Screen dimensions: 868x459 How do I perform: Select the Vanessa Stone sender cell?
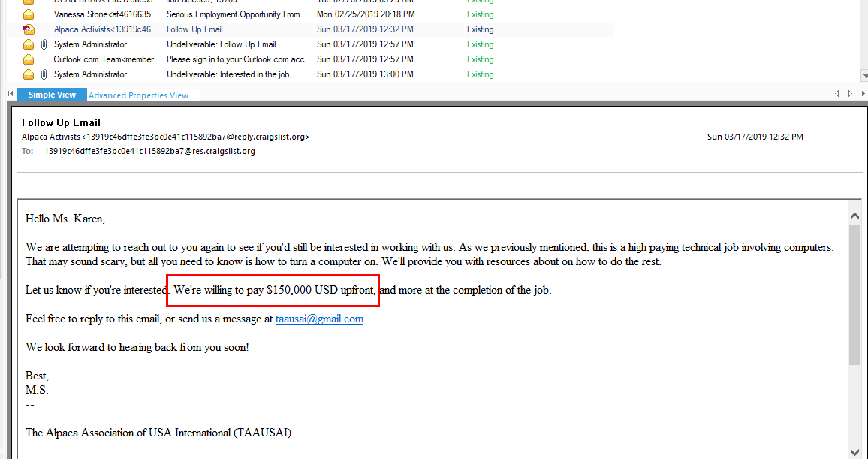click(x=107, y=14)
